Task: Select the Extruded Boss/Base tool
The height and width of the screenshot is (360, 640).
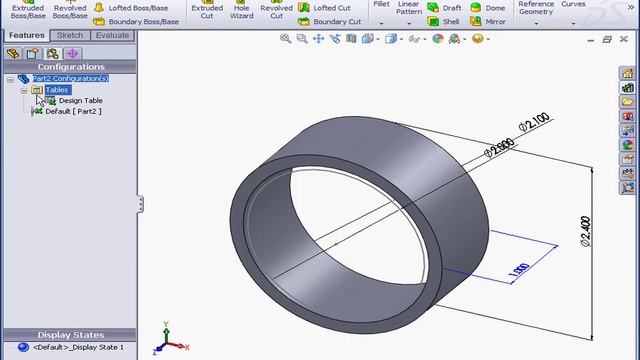Action: 28,11
